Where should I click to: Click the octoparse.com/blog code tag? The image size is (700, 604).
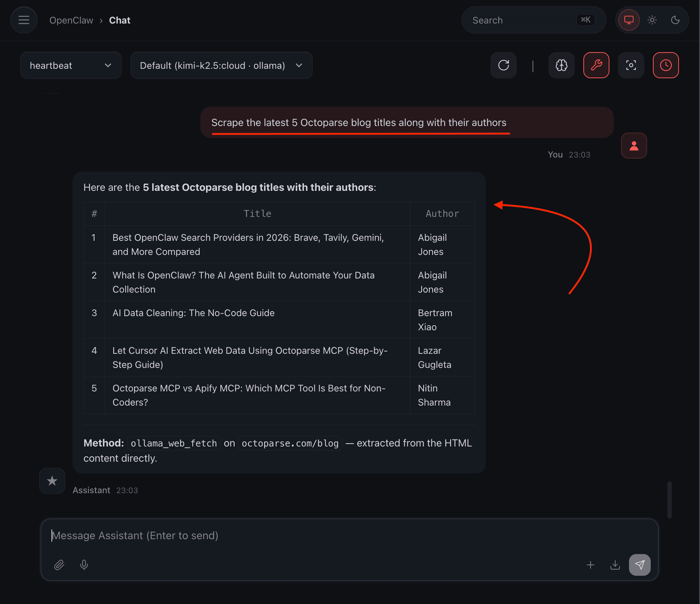tap(290, 443)
